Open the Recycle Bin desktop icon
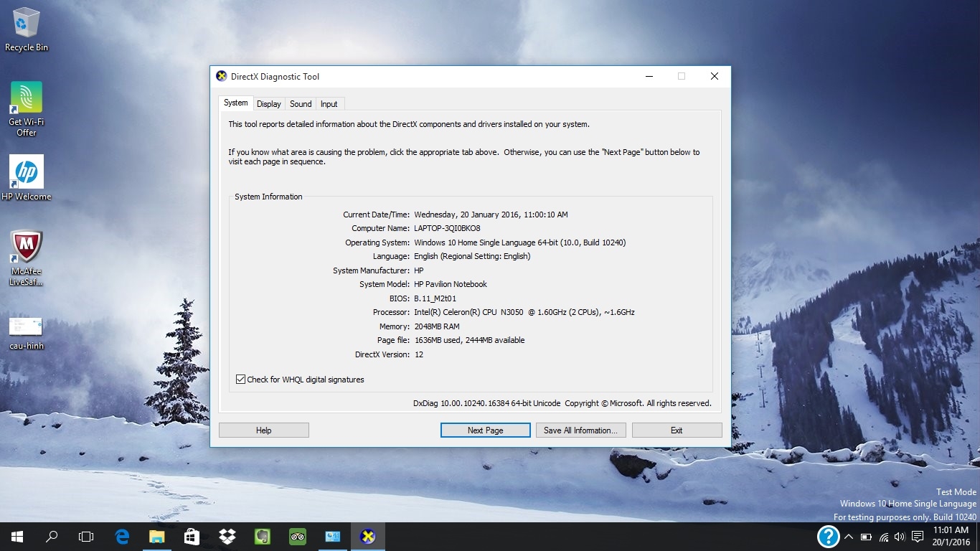Image resolution: width=980 pixels, height=551 pixels. pyautogui.click(x=27, y=29)
